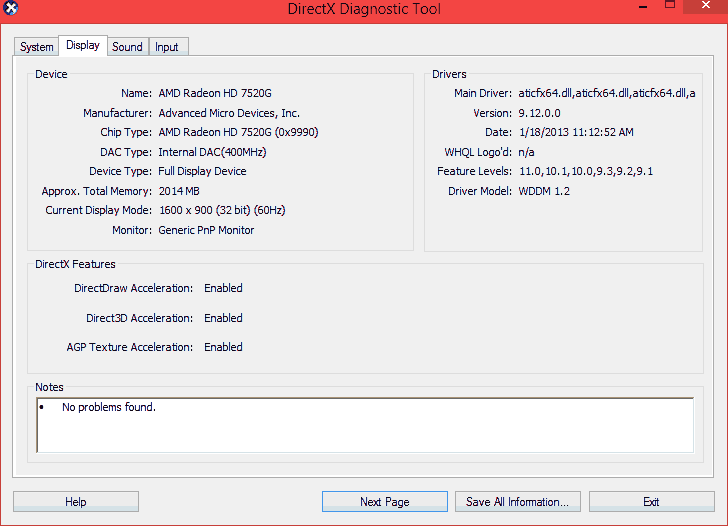Click the DirectX Diagnostic Tool title text
This screenshot has width=728, height=526.
[x=364, y=9]
